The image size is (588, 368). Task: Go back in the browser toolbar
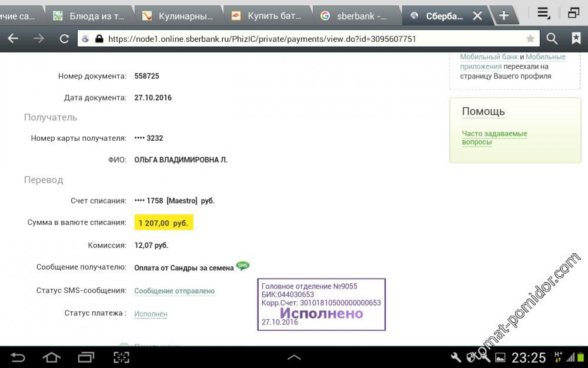13,38
